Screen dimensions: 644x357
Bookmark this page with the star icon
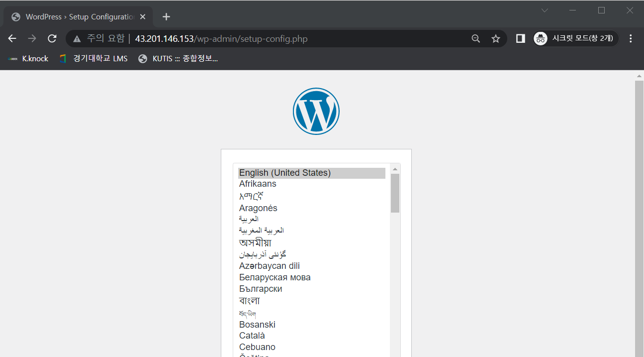tap(496, 38)
